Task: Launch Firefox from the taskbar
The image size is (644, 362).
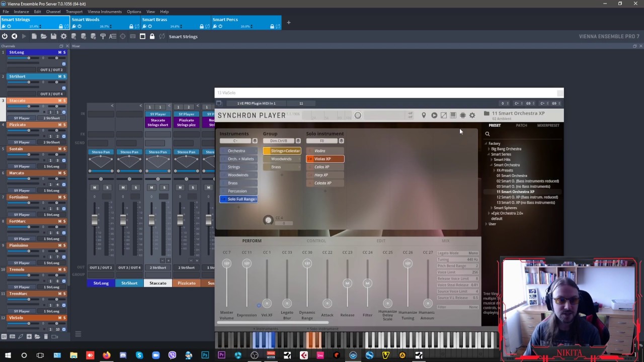Action: pos(106,355)
